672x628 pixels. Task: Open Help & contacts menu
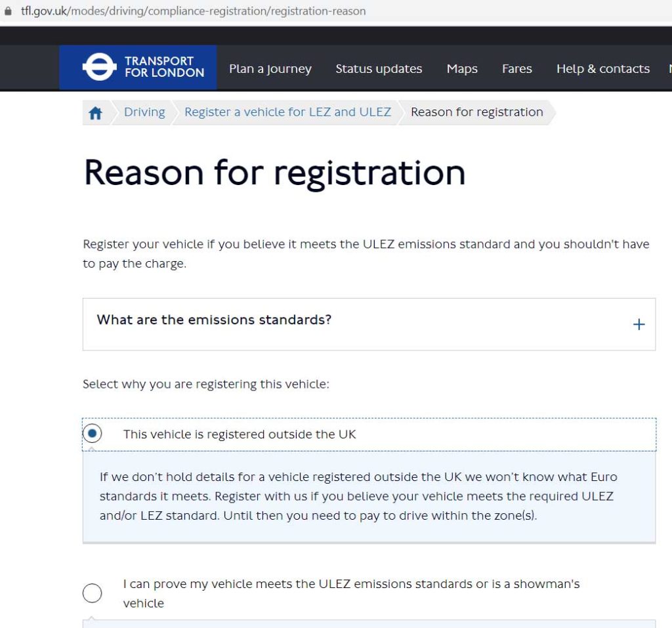[603, 69]
